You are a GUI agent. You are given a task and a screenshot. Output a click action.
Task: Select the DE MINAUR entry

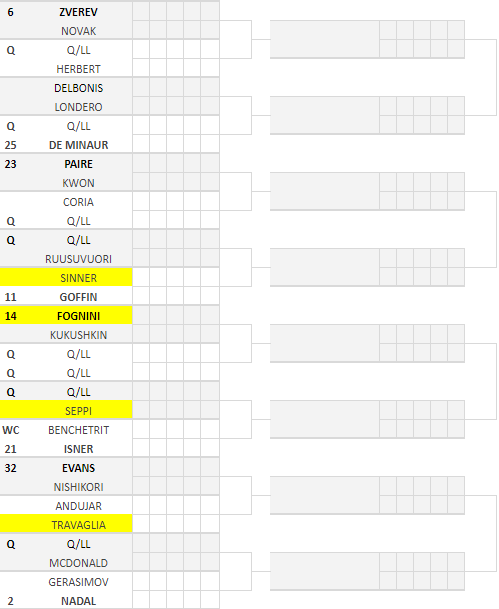pyautogui.click(x=78, y=145)
